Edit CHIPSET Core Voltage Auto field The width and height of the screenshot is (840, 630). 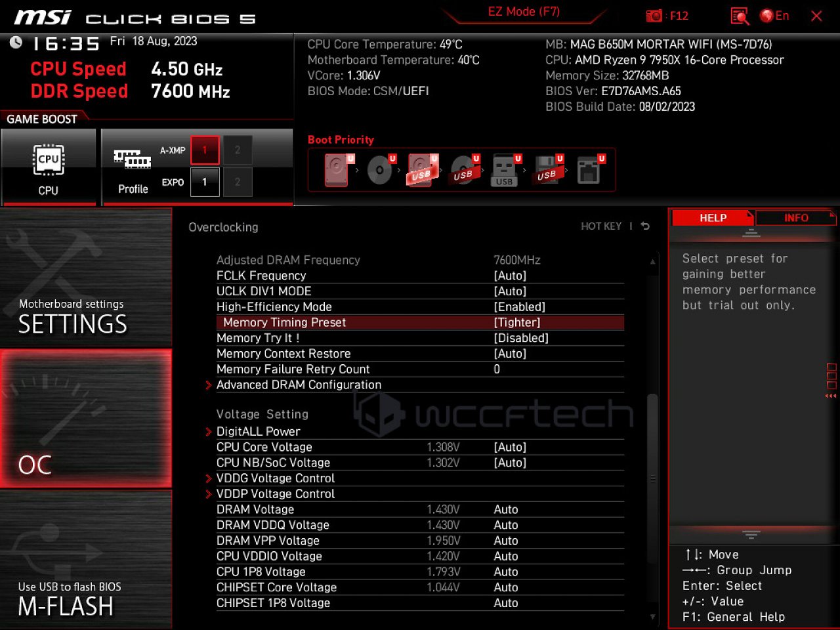pos(506,587)
